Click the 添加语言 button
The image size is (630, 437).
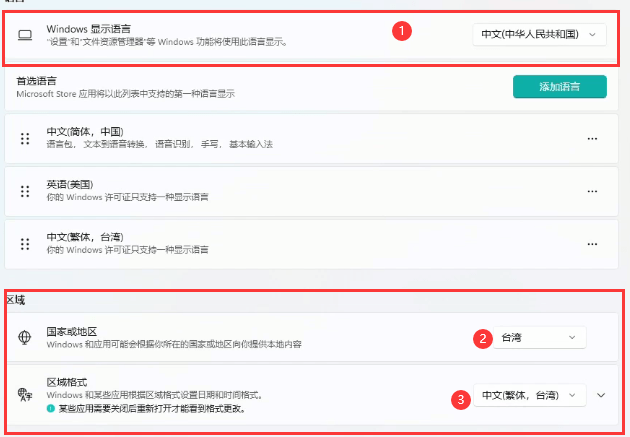pos(560,86)
